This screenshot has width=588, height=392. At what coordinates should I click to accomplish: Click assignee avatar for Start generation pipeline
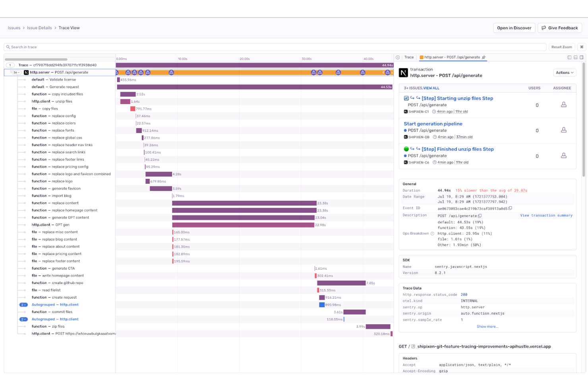[x=564, y=130]
